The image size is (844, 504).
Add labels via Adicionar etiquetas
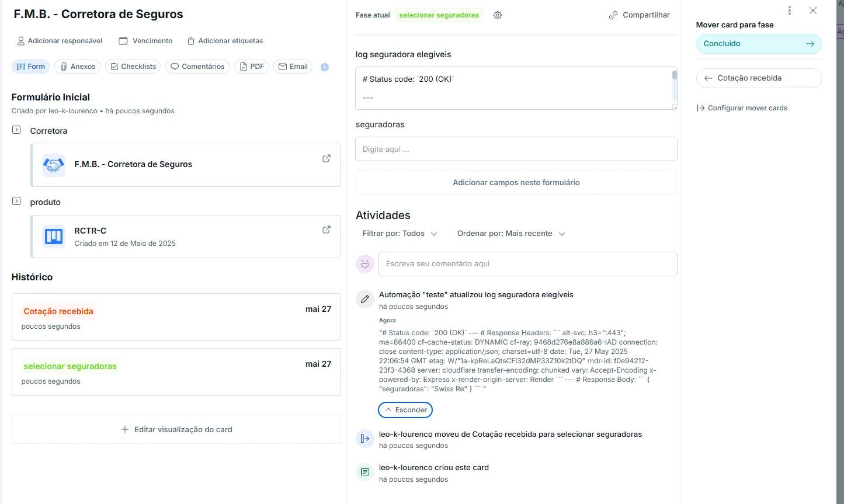coord(225,41)
